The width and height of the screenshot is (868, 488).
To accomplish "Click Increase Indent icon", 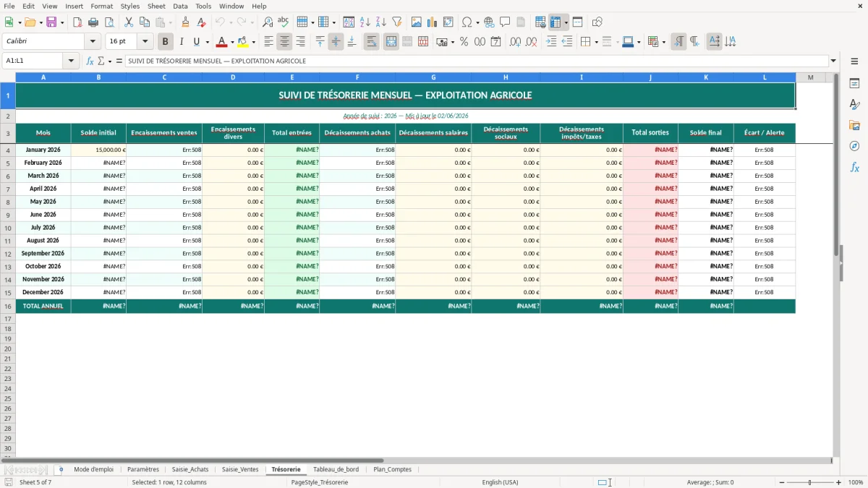I will [x=551, y=42].
